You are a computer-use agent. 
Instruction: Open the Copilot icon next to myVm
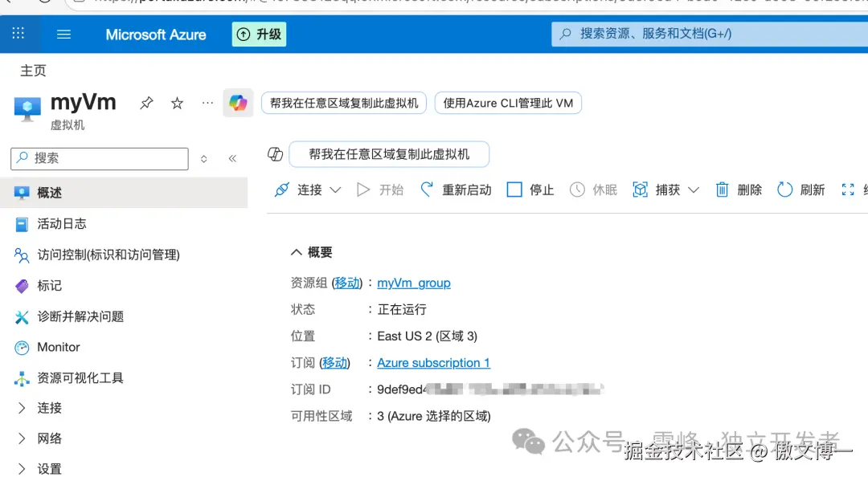click(x=238, y=103)
